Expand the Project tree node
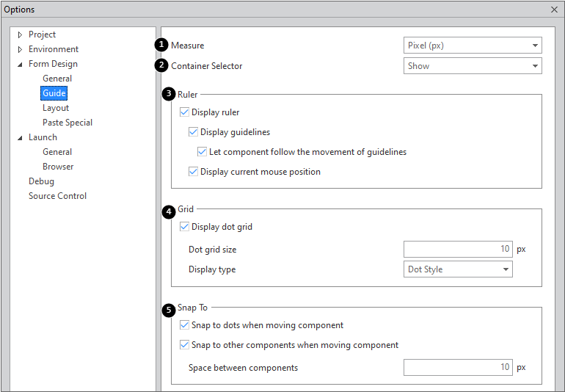Viewport: 565px width, 392px height. point(20,35)
